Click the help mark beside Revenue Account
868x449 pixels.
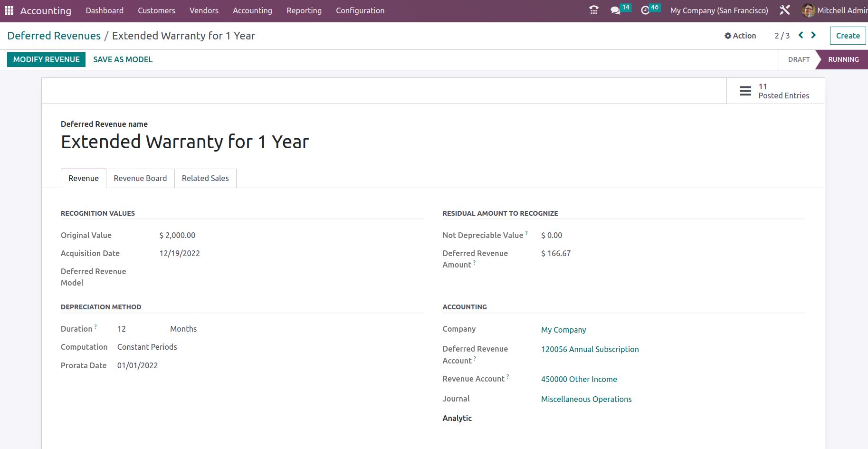[x=507, y=376]
